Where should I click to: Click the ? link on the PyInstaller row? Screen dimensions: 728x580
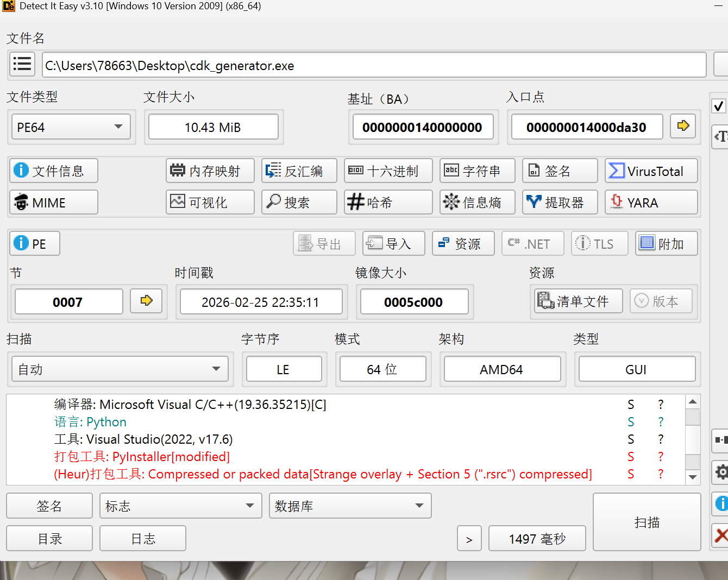click(661, 457)
